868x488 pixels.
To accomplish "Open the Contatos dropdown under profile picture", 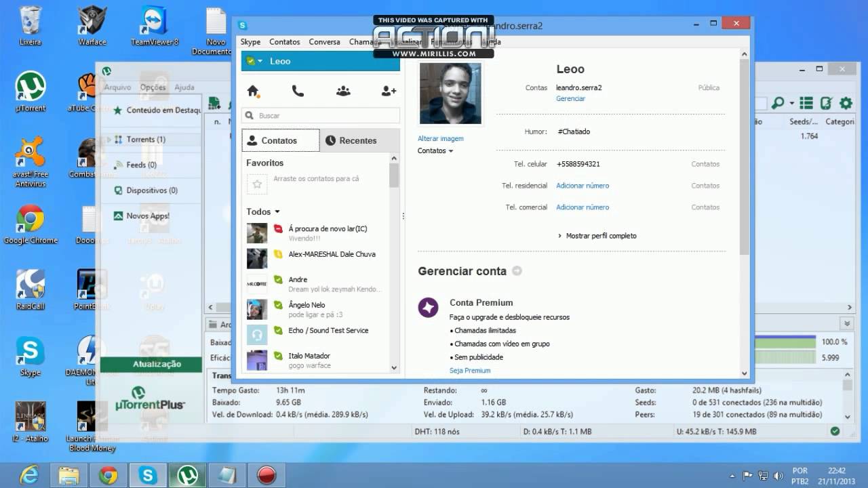I will (x=435, y=150).
